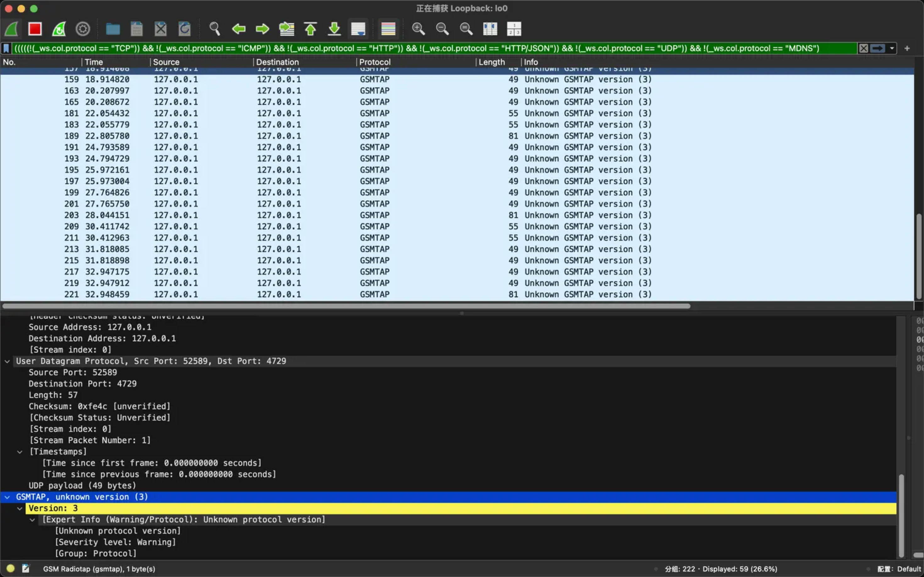Sort by the Source column header
Screen dimensions: 924x577
point(201,62)
